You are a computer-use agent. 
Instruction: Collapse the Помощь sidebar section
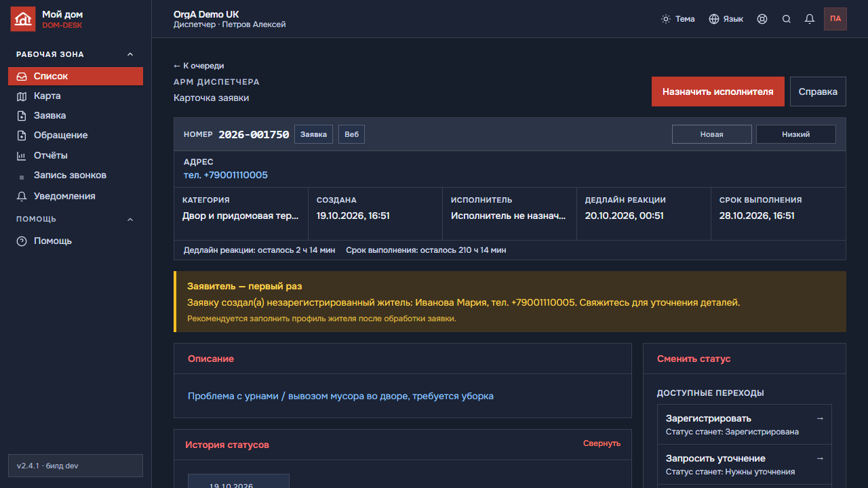click(130, 220)
